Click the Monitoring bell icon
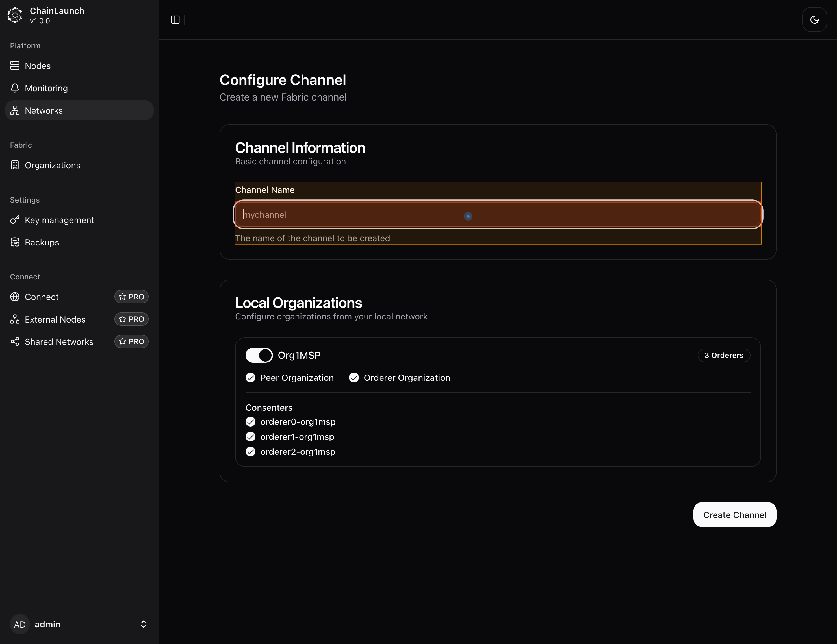Screen dimensions: 837x644 tap(15, 88)
